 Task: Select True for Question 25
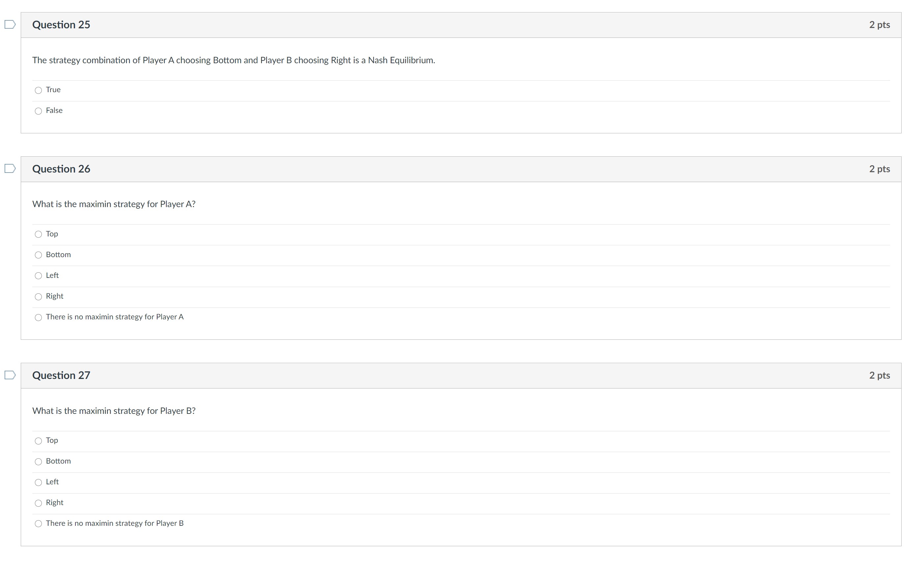[38, 90]
